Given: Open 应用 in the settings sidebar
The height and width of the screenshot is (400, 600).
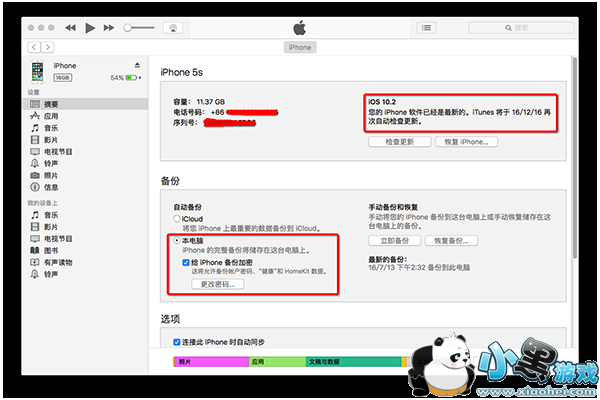Looking at the screenshot, I should click(85, 116).
